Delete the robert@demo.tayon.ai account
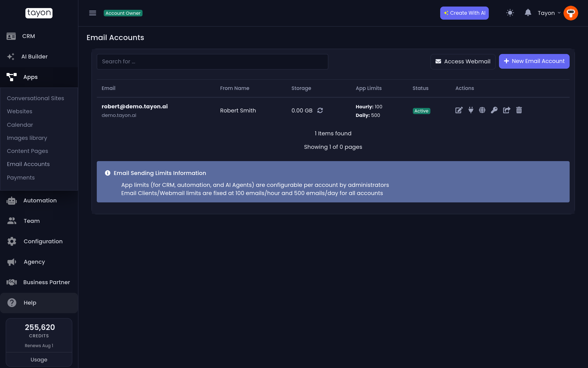 click(x=519, y=110)
